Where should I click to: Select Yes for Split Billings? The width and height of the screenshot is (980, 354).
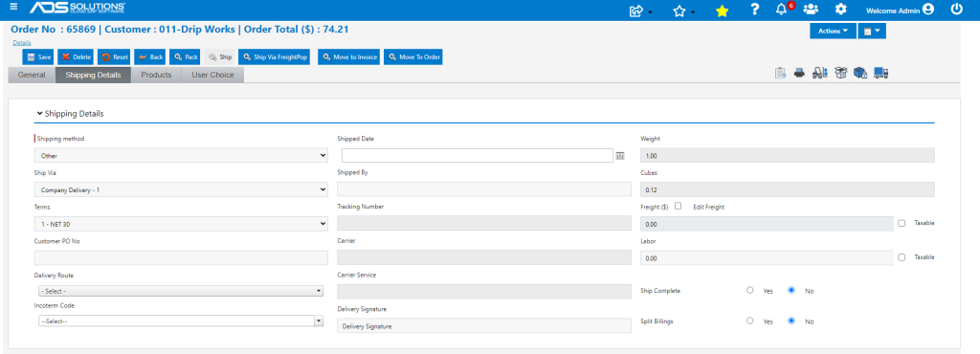(750, 321)
